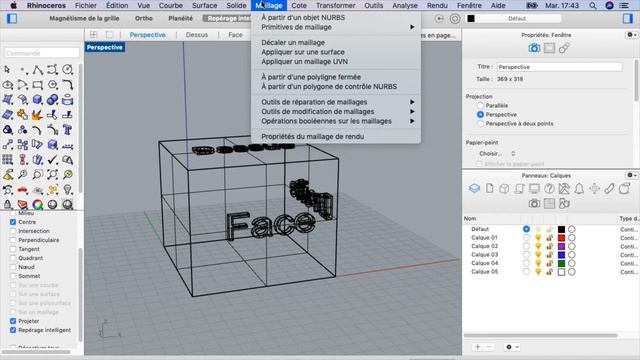The width and height of the screenshot is (640, 360).
Task: Enable the Intersection object snap
Action: [13, 231]
